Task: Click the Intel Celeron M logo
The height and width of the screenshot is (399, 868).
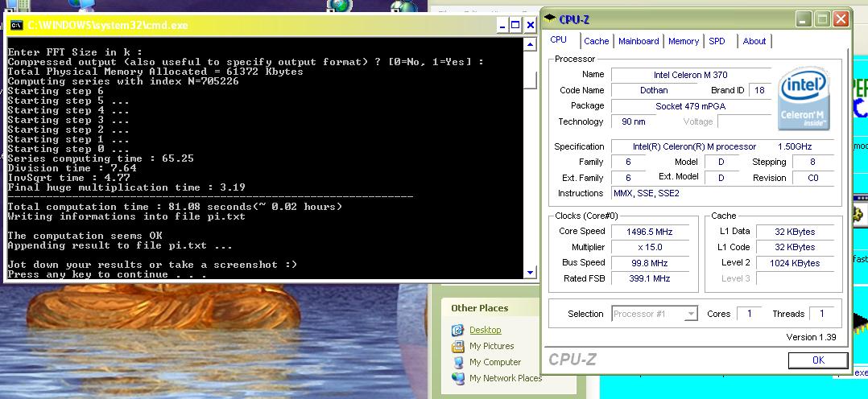Action: point(804,101)
